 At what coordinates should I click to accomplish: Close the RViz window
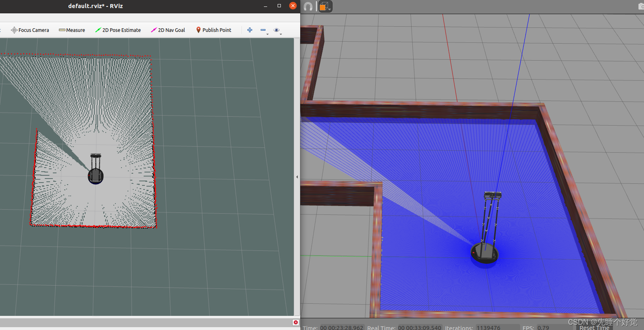[x=293, y=6]
